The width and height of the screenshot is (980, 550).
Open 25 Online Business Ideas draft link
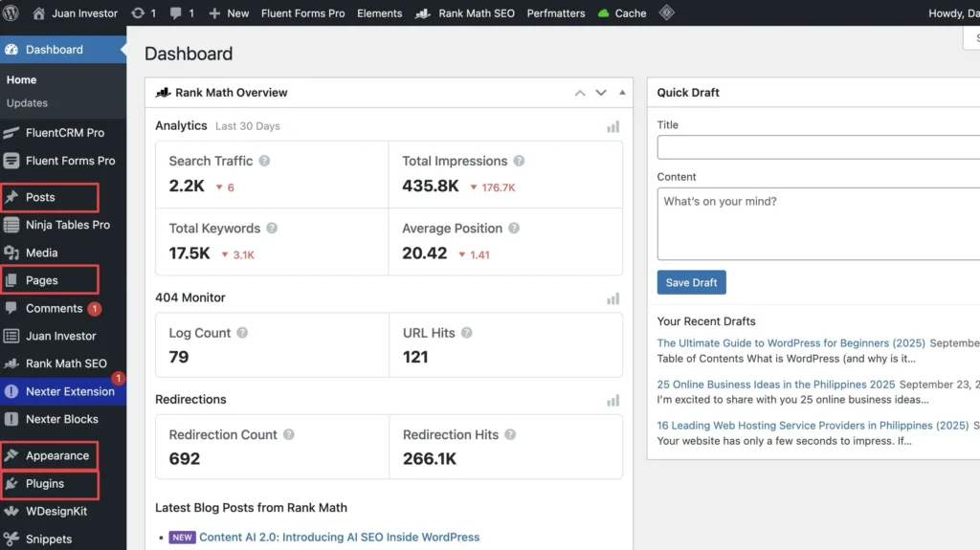click(775, 385)
